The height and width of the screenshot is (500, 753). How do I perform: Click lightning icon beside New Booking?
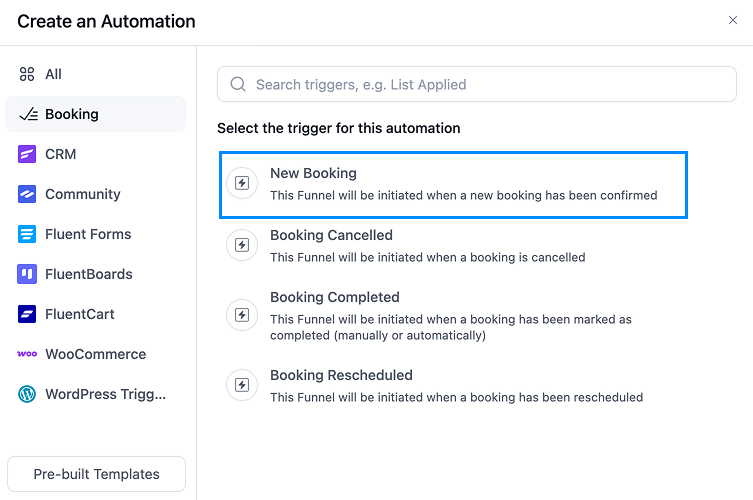[x=242, y=183]
